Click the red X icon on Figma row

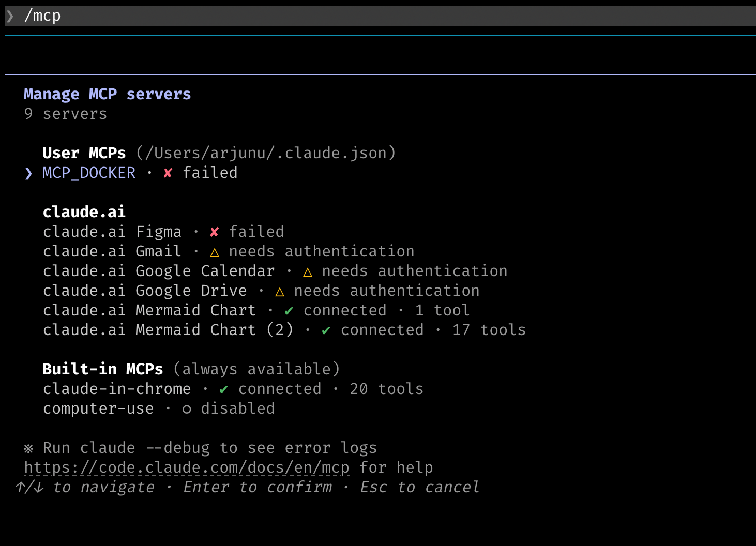[x=215, y=232]
